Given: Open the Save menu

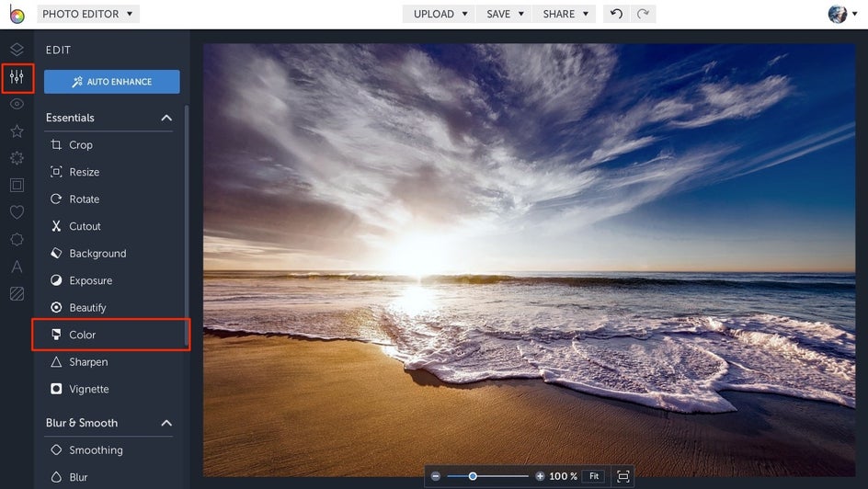Looking at the screenshot, I should tap(504, 14).
